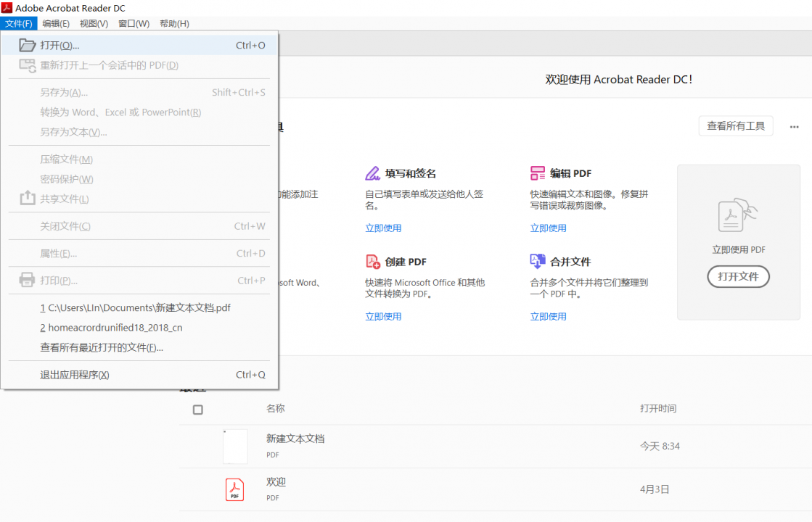Open the 编辑(E) menu
Image resolution: width=812 pixels, height=522 pixels.
(x=56, y=23)
